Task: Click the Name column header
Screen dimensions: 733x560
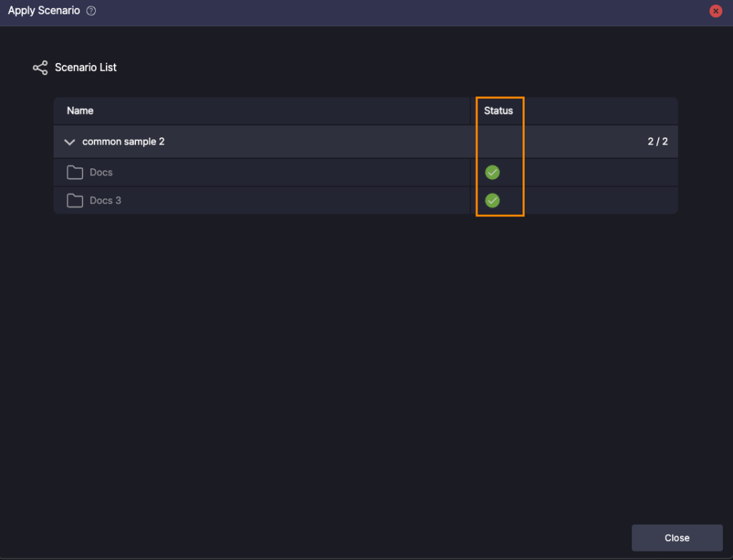Action: tap(80, 111)
